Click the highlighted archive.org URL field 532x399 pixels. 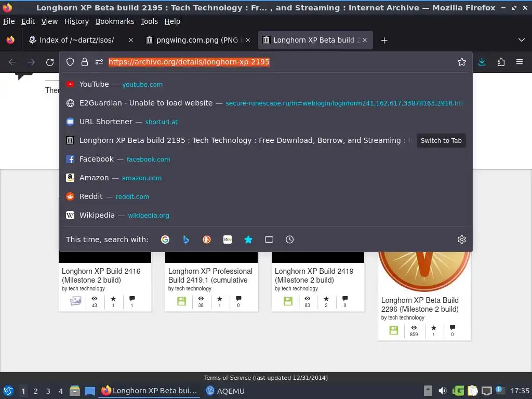(x=189, y=62)
